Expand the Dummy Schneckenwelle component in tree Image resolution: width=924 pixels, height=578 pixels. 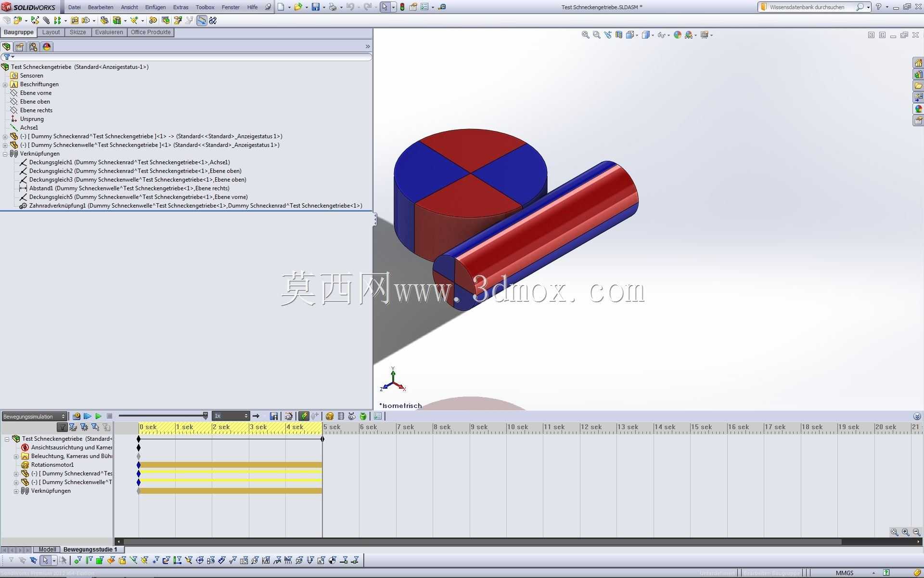point(5,145)
